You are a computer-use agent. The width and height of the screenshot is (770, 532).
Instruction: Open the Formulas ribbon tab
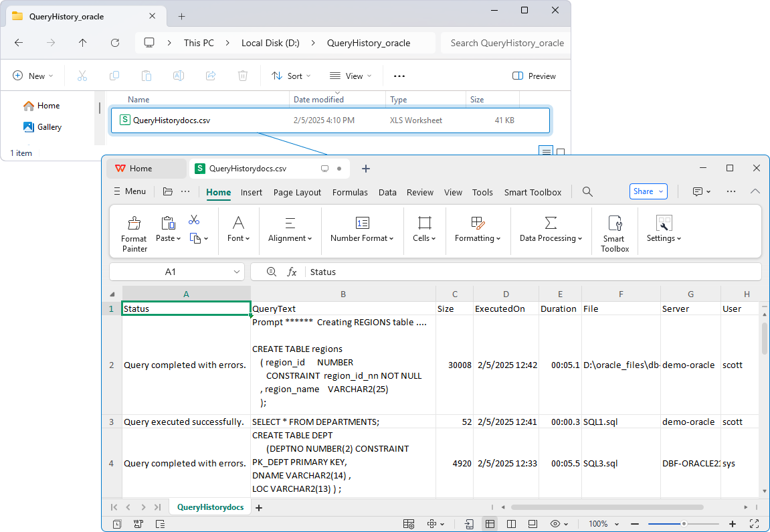click(x=350, y=193)
